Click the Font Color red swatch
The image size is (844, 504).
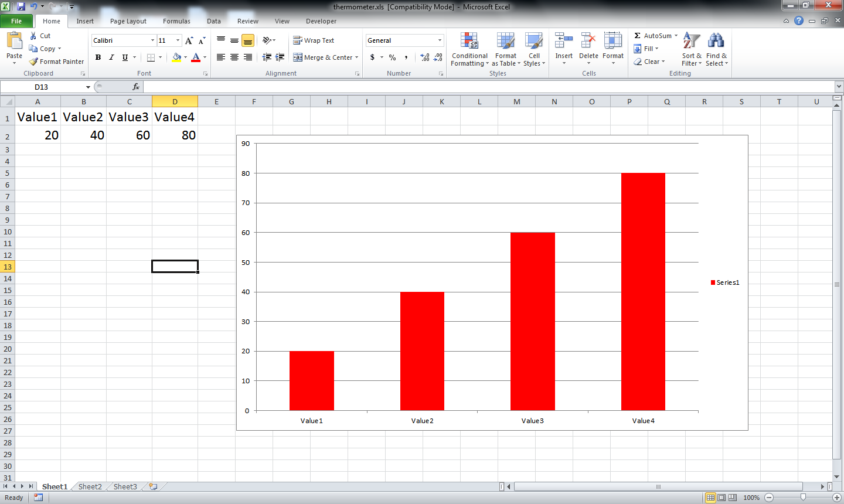[195, 57]
